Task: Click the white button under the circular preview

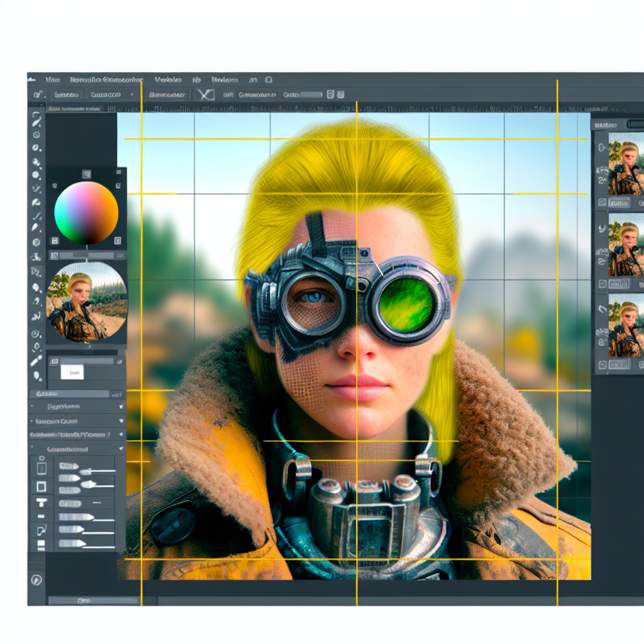Action: (72, 372)
